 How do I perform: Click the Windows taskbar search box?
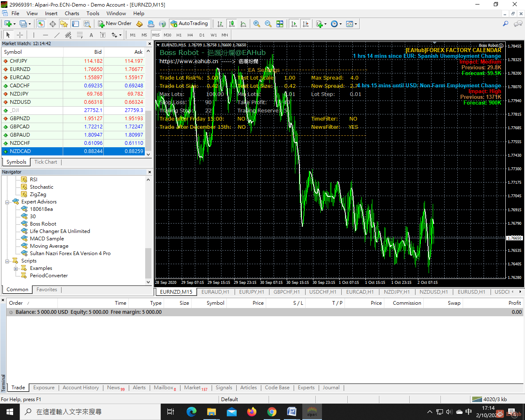tap(90, 412)
